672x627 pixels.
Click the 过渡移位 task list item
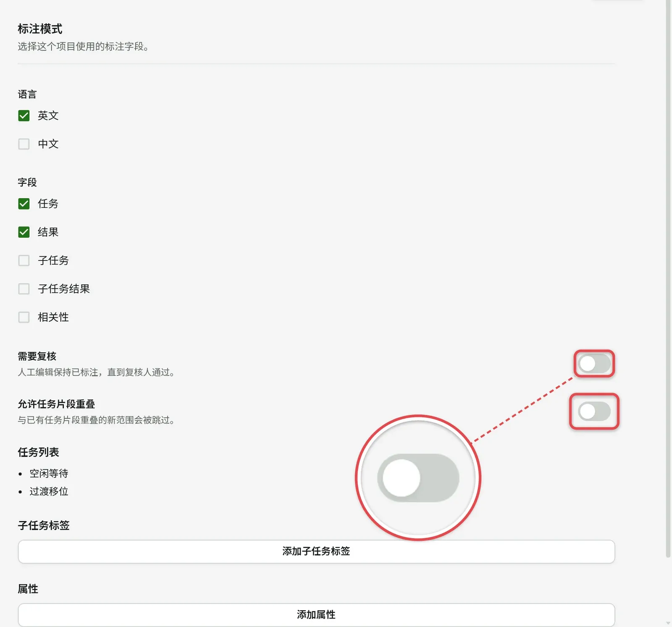tap(49, 491)
